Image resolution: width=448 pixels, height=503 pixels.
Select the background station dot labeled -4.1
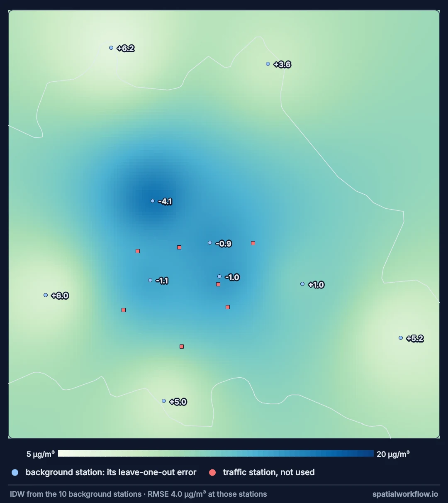(x=153, y=201)
